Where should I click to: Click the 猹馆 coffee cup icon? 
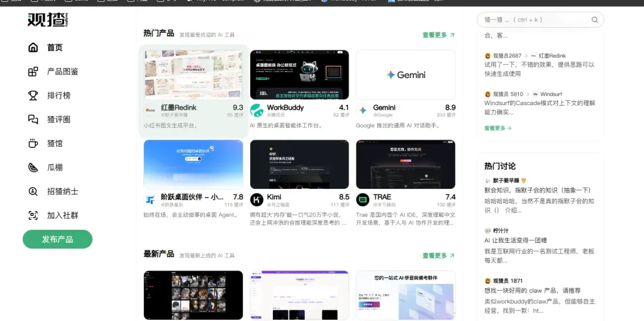(33, 144)
